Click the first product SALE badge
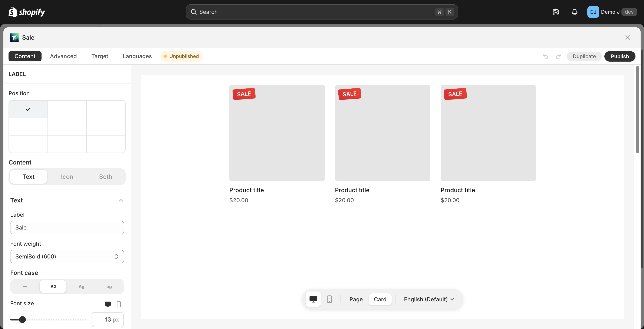 (x=244, y=94)
